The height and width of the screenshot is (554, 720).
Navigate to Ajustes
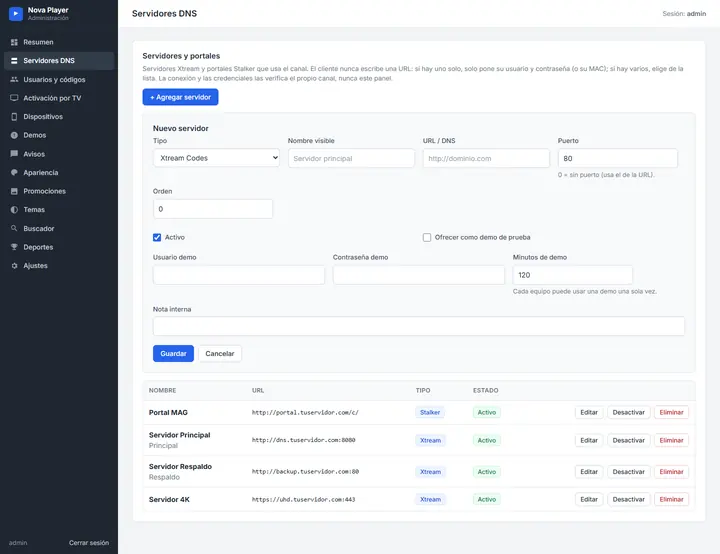(x=59, y=266)
